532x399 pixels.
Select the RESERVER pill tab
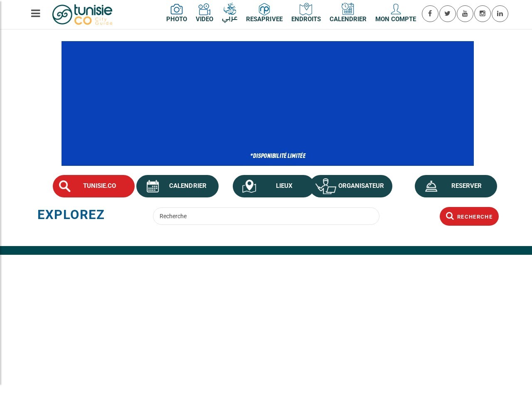[x=456, y=186]
